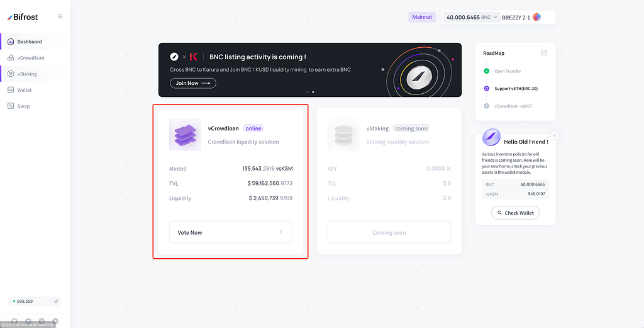Click the vStaking heart icon in sidebar
The height and width of the screenshot is (328, 644).
click(11, 74)
